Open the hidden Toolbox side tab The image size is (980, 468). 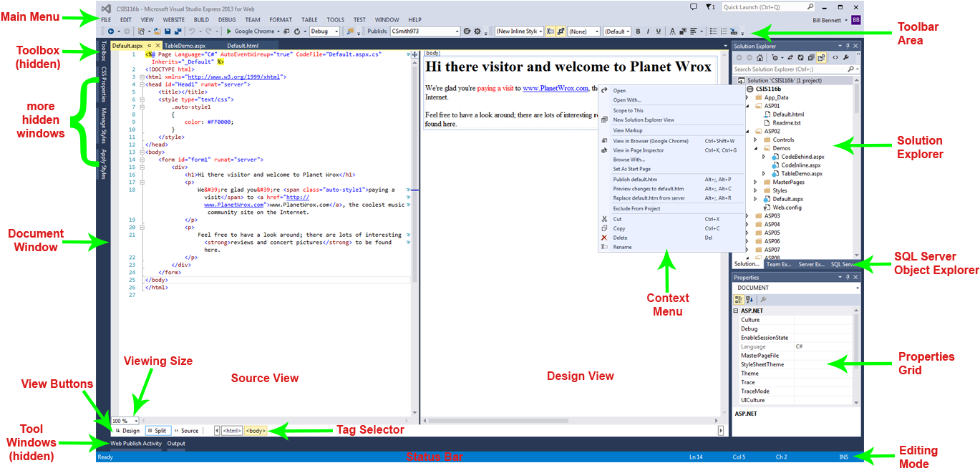tap(103, 51)
